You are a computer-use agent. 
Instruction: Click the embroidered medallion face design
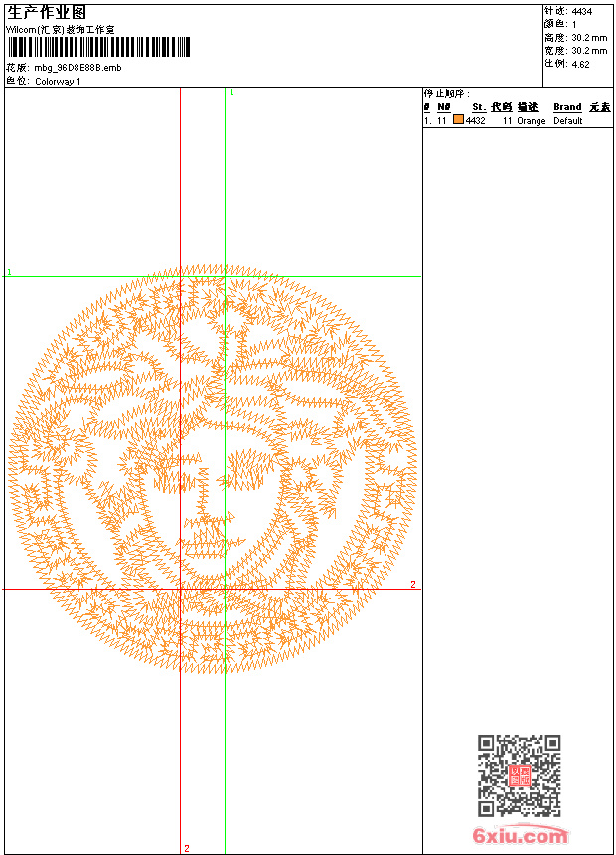coord(213,469)
